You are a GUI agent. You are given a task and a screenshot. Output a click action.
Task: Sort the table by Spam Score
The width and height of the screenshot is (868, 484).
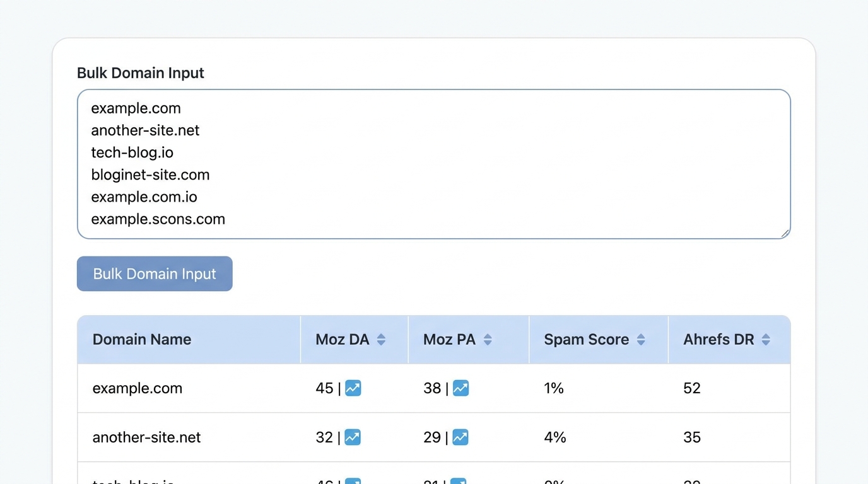pos(641,340)
